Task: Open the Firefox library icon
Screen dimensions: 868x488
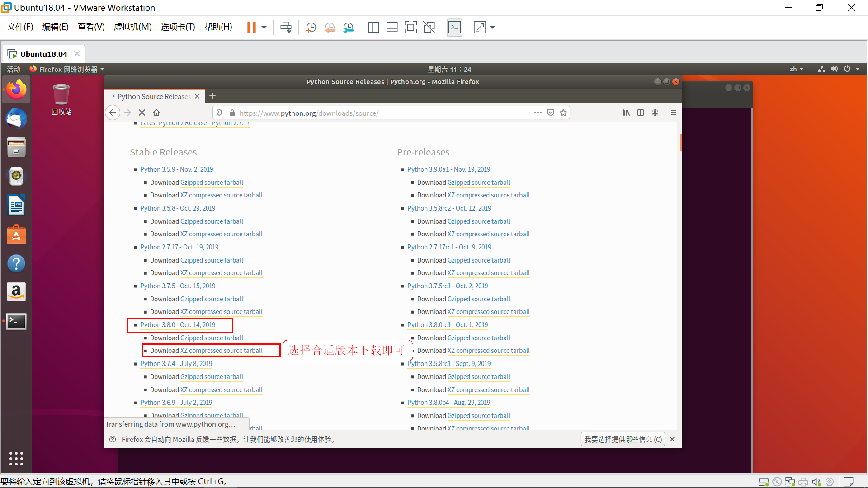Action: [x=626, y=113]
